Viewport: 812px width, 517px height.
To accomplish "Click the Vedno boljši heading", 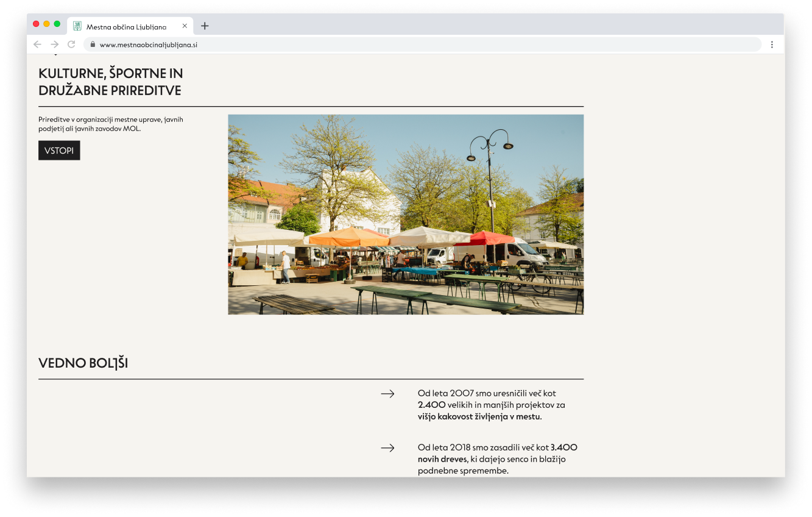I will pos(83,363).
